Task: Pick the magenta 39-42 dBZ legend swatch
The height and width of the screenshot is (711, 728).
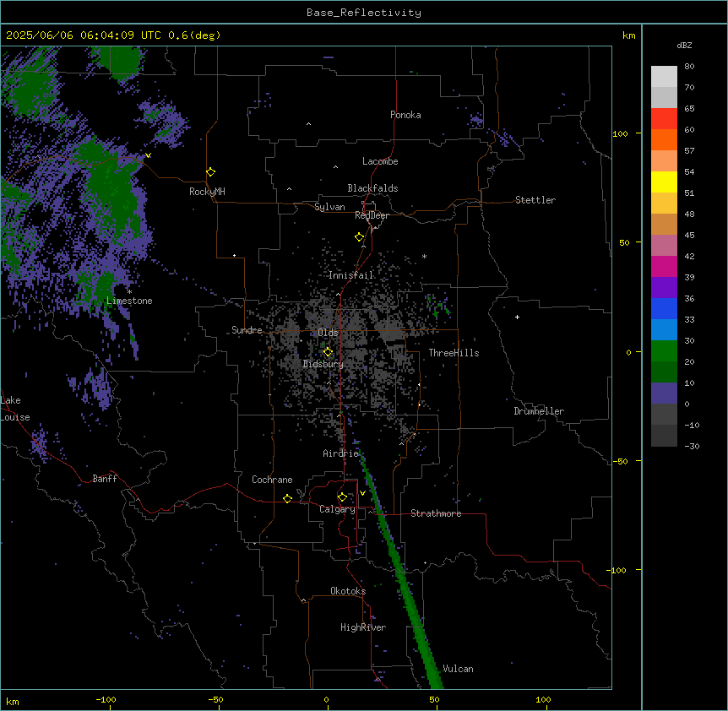Action: [x=664, y=266]
